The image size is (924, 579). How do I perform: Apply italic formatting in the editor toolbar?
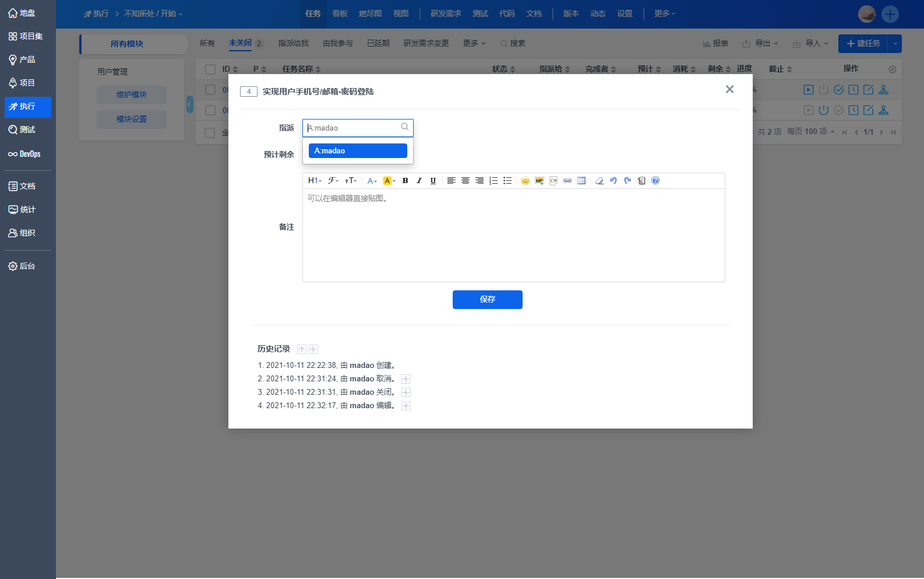(419, 181)
